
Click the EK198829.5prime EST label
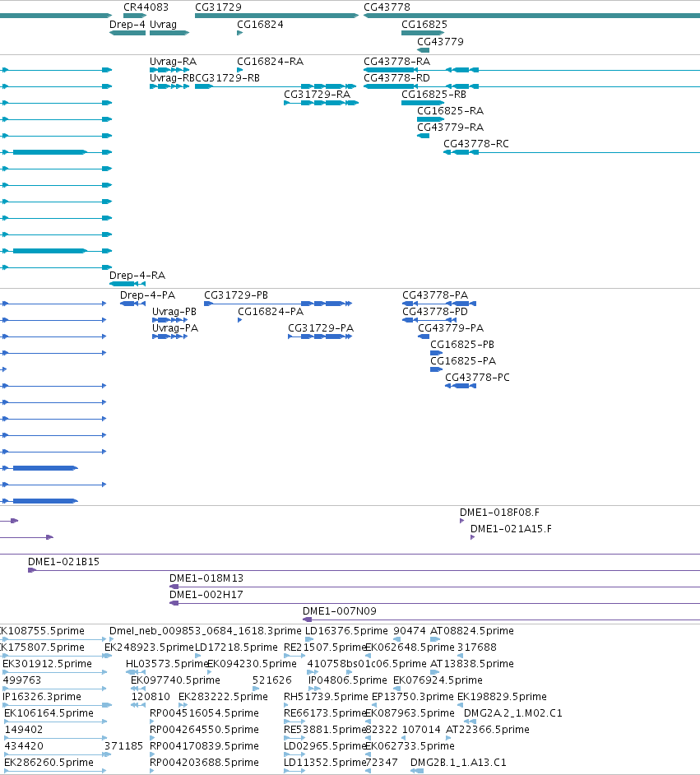[x=502, y=697]
